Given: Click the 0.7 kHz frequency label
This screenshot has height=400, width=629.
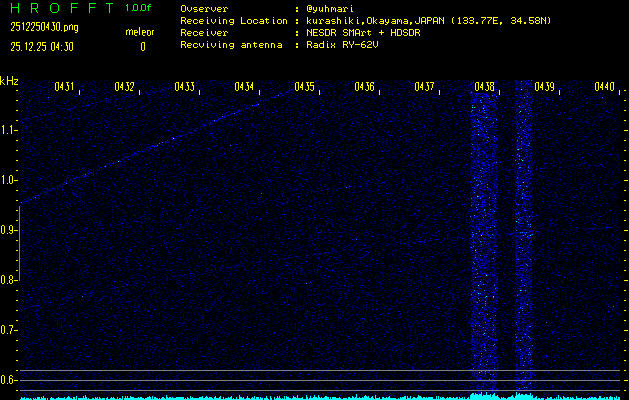Looking at the screenshot, I should tap(9, 330).
